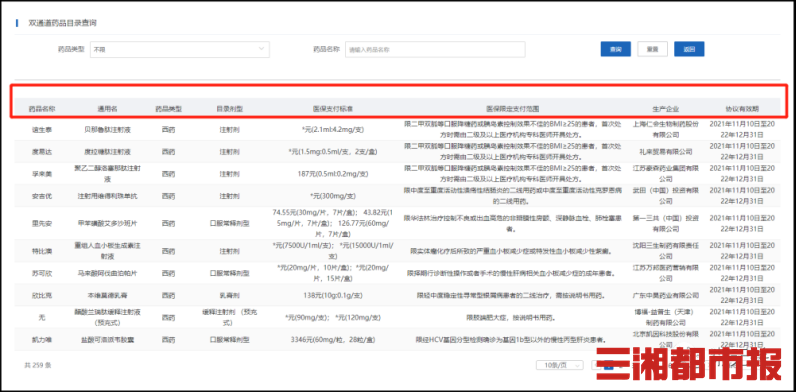Click the 药品类型 column header in the table
The width and height of the screenshot is (796, 392).
click(169, 109)
